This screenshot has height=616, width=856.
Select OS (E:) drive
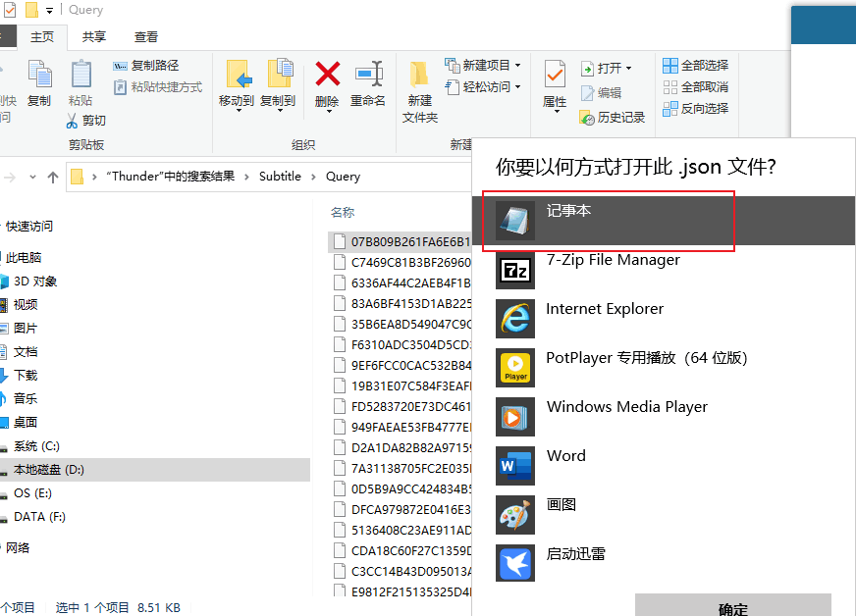coord(32,493)
